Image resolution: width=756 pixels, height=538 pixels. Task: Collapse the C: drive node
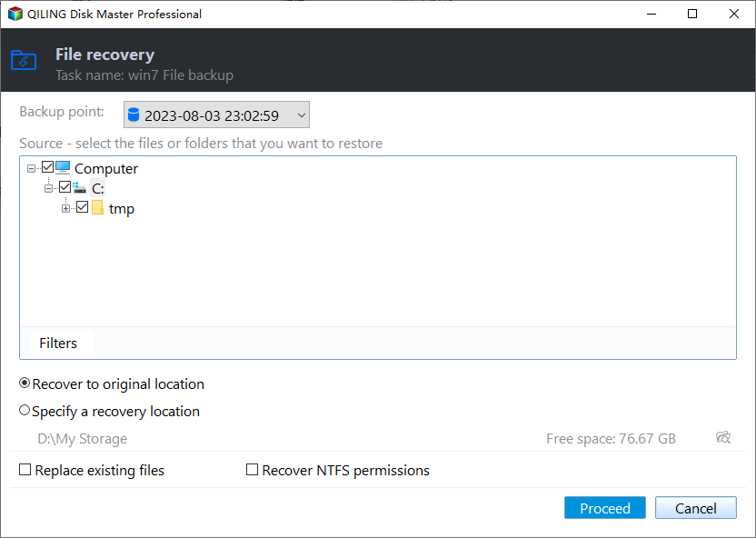[48, 188]
